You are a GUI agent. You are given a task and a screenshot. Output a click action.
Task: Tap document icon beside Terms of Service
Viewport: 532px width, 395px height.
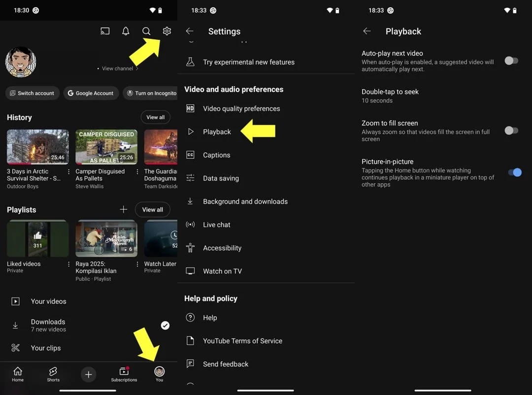click(190, 340)
